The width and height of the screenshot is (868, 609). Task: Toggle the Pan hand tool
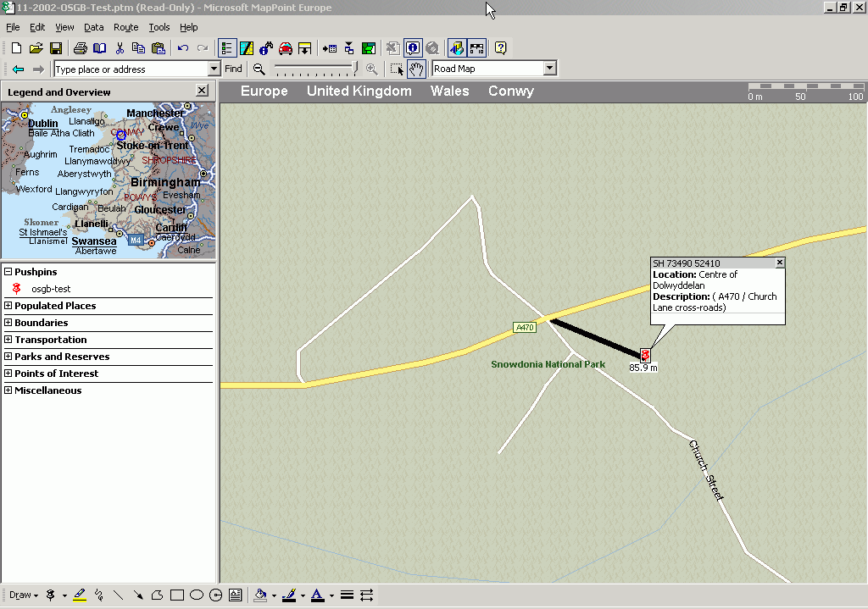coord(416,69)
